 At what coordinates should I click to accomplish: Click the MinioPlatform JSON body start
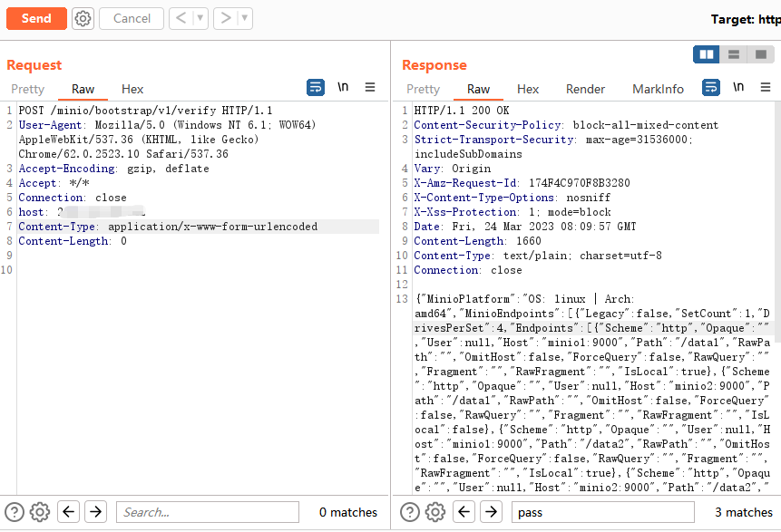coord(525,299)
